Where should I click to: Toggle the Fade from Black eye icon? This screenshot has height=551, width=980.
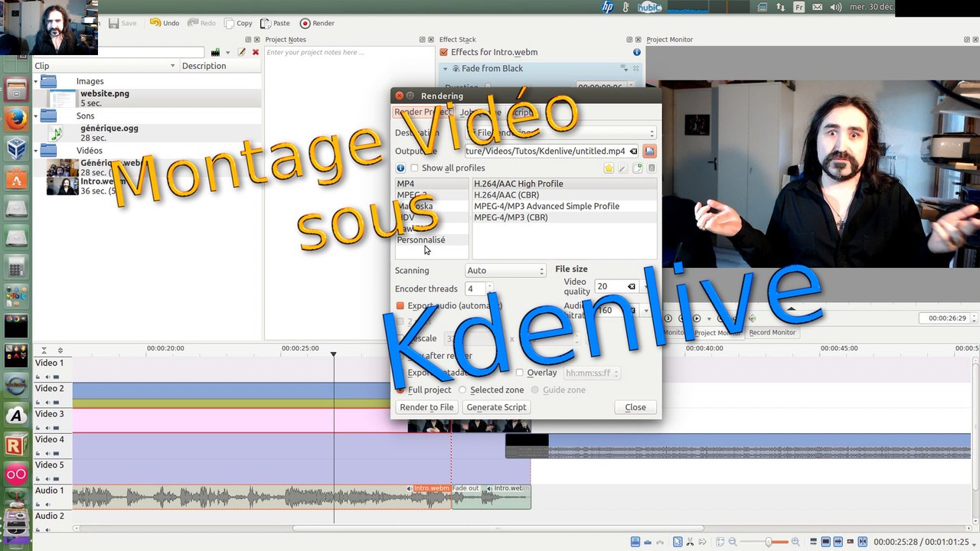click(456, 68)
